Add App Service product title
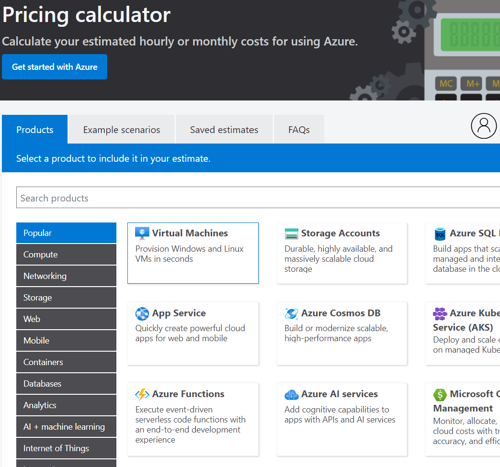This screenshot has height=467, width=500. click(x=179, y=313)
